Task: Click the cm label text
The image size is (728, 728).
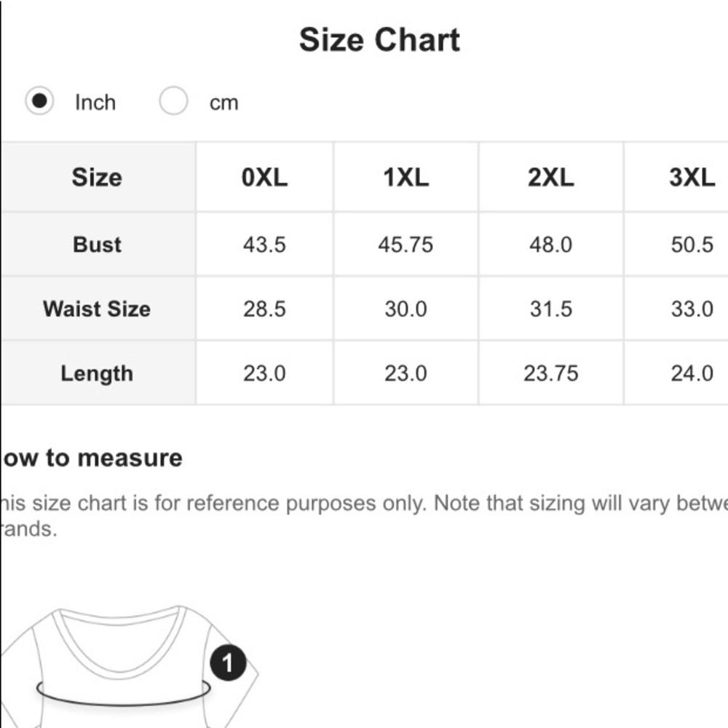Action: (x=223, y=103)
